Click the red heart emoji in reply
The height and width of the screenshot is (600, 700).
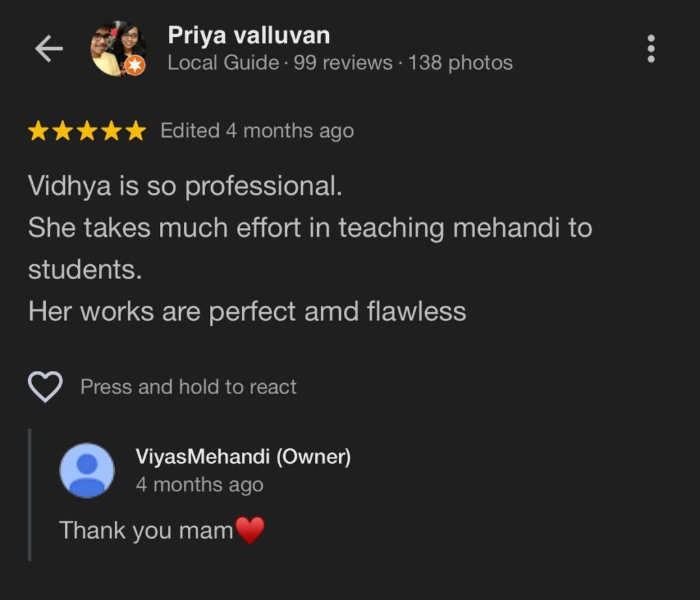[250, 530]
